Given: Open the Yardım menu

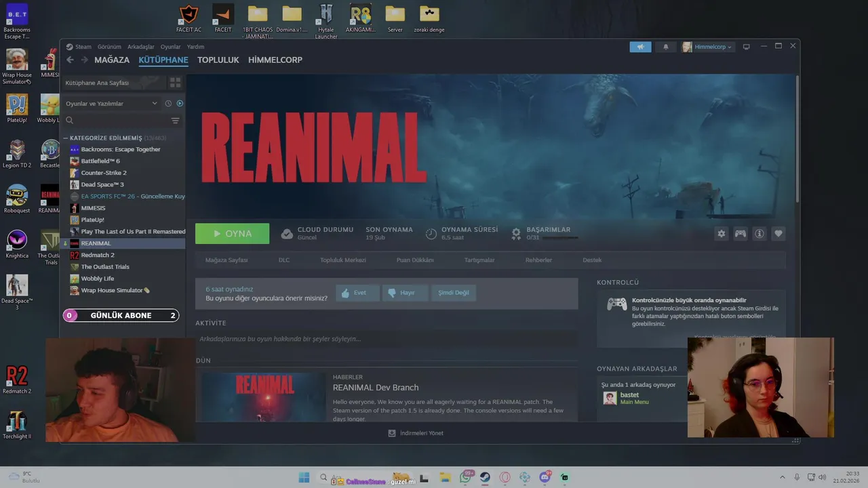Looking at the screenshot, I should click(x=195, y=47).
